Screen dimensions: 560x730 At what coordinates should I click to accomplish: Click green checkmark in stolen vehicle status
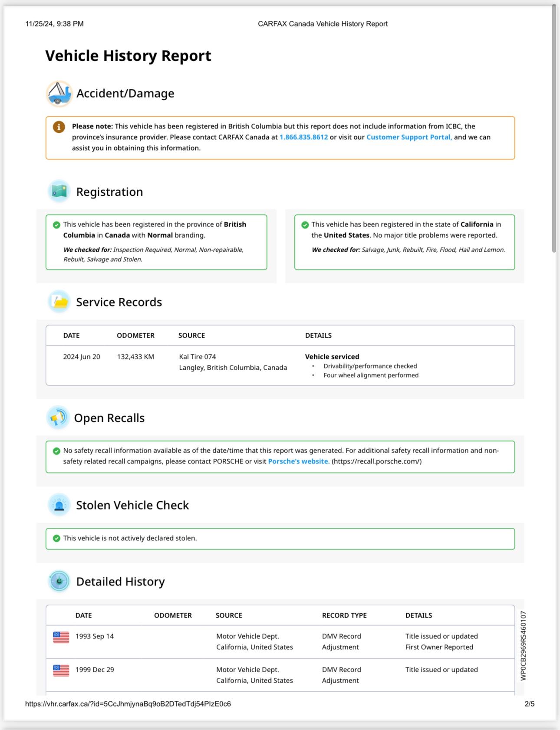click(56, 538)
